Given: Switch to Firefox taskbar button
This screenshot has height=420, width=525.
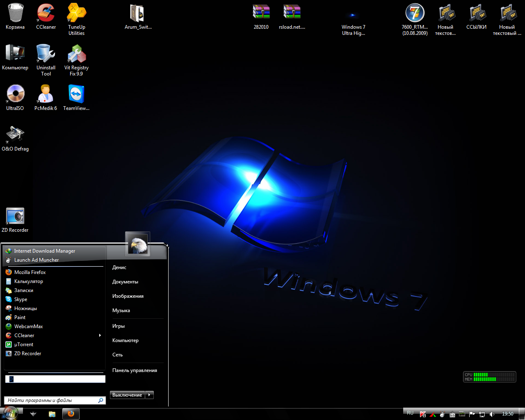Looking at the screenshot, I should click(x=71, y=414).
